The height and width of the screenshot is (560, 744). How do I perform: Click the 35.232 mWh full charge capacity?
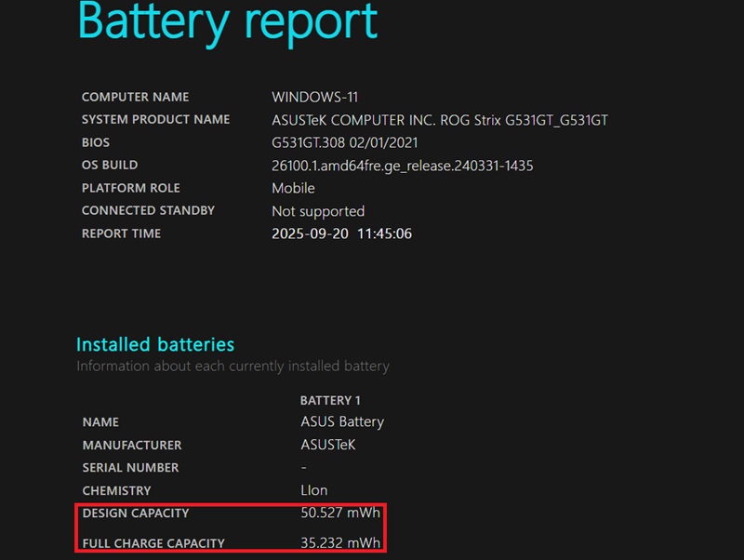(339, 543)
